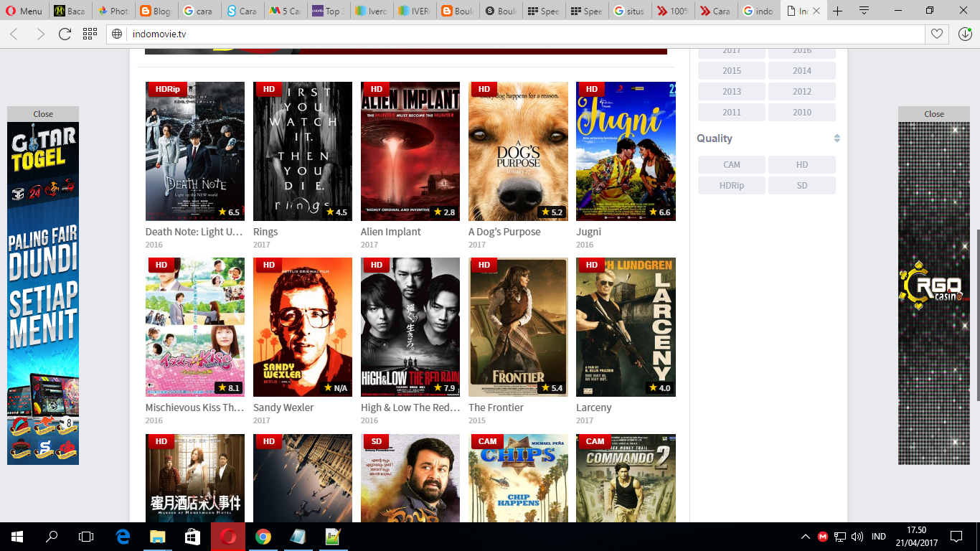Add page to bookmarks with heart icon
This screenshot has height=551, width=980.
936,34
